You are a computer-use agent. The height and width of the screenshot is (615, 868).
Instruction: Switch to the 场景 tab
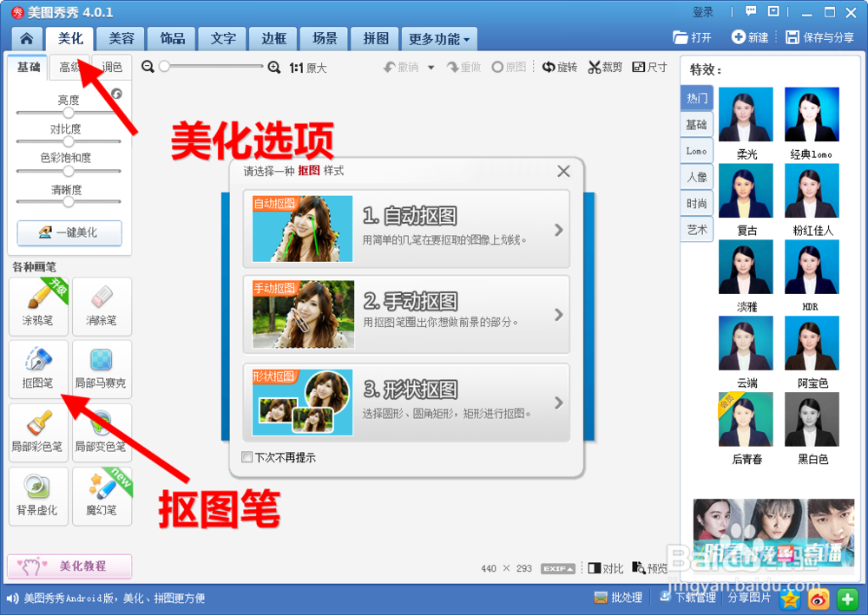325,39
